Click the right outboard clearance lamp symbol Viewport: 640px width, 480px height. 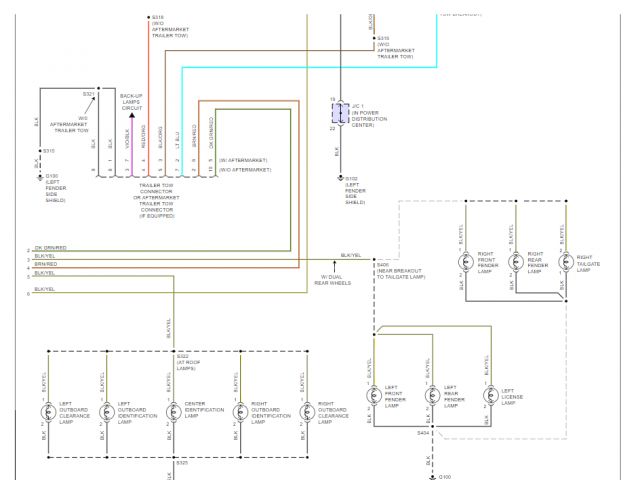304,412
